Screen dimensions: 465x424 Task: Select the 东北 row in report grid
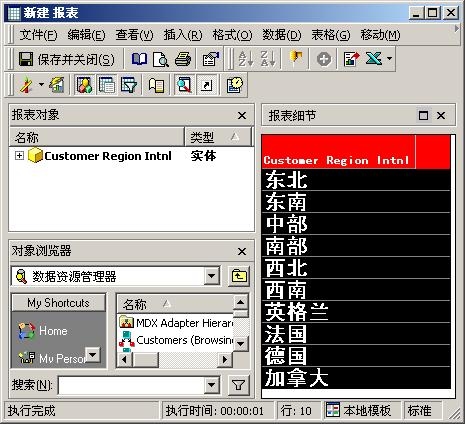[x=356, y=180]
